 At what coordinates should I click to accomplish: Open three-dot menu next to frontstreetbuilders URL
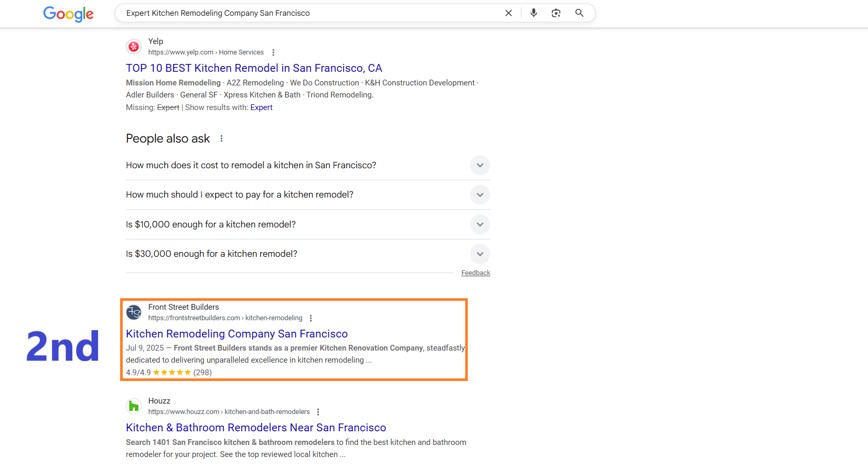[x=311, y=318]
